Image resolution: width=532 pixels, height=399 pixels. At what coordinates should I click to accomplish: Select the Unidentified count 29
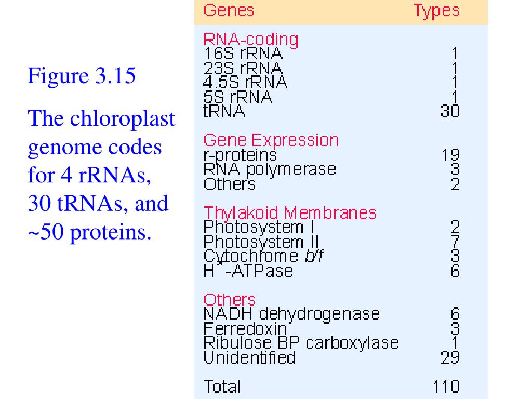tap(450, 357)
